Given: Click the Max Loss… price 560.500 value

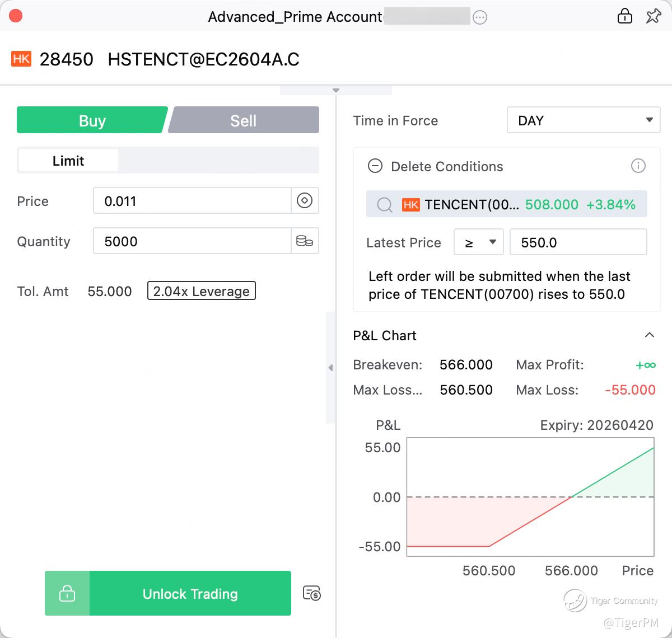Looking at the screenshot, I should (x=466, y=390).
